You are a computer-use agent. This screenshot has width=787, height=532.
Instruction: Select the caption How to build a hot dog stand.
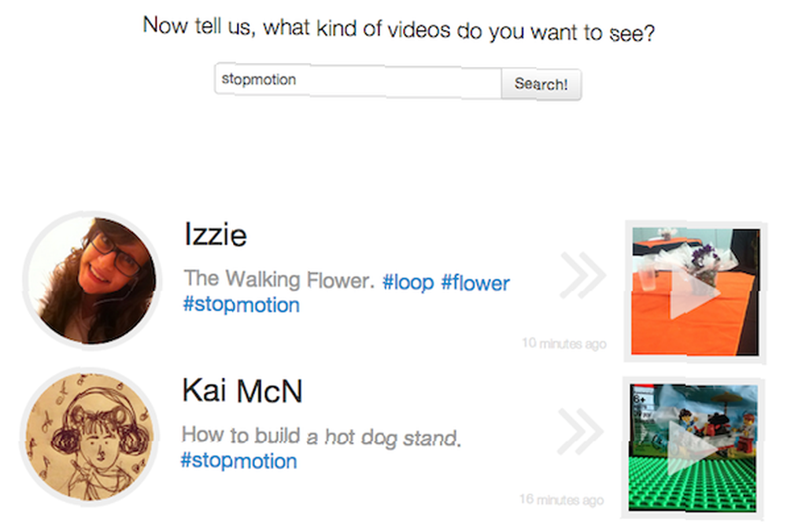[321, 436]
